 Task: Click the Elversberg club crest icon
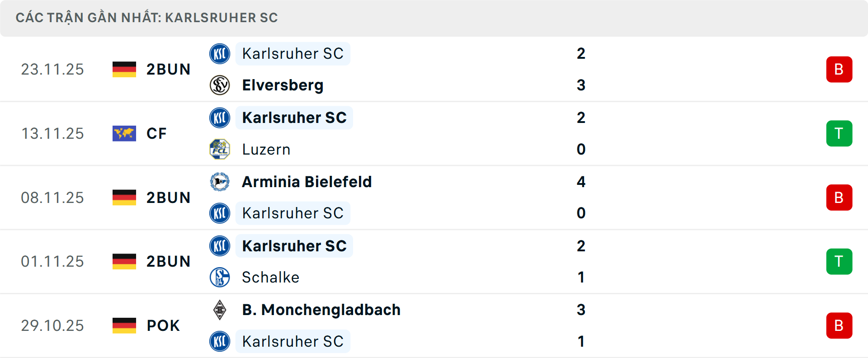click(220, 85)
